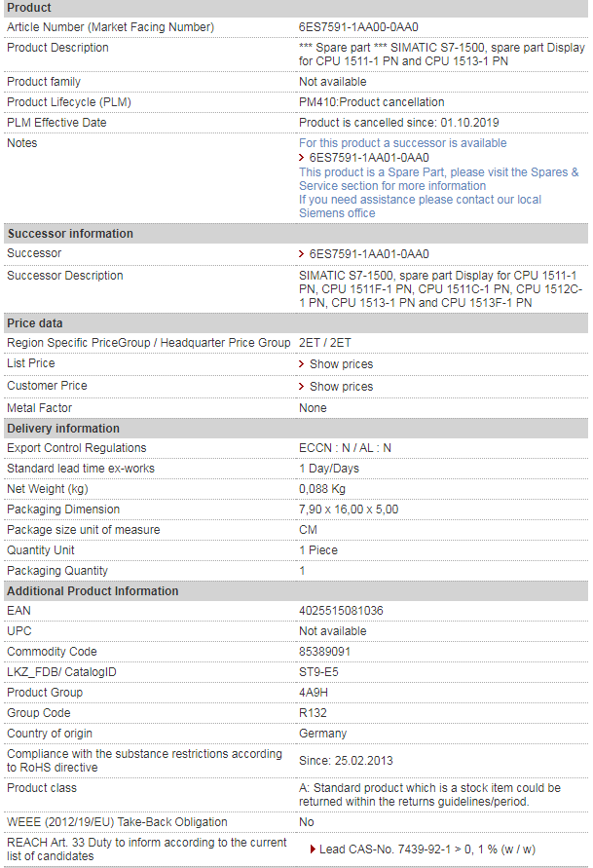
Task: Click the red arrow icon next to Lead CAS-No.
Action: tap(314, 849)
